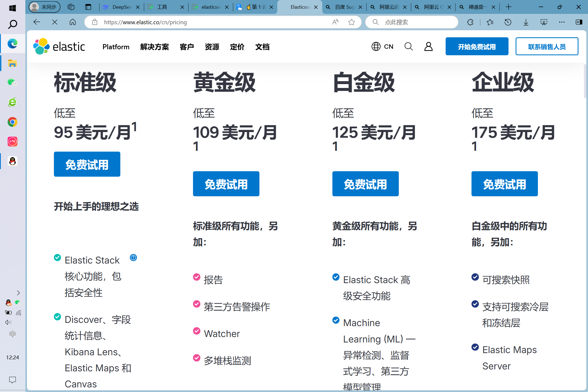The width and height of the screenshot is (588, 392).
Task: Open QQ penguin app in taskbar
Action: pos(13,161)
